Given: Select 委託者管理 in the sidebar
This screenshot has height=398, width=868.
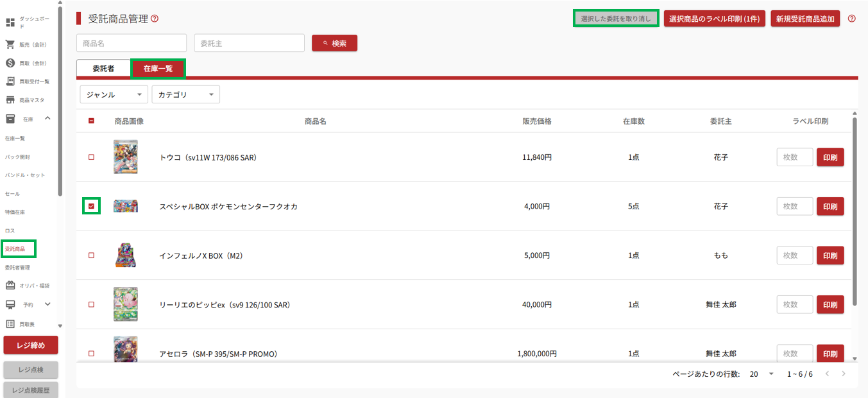Looking at the screenshot, I should point(17,268).
